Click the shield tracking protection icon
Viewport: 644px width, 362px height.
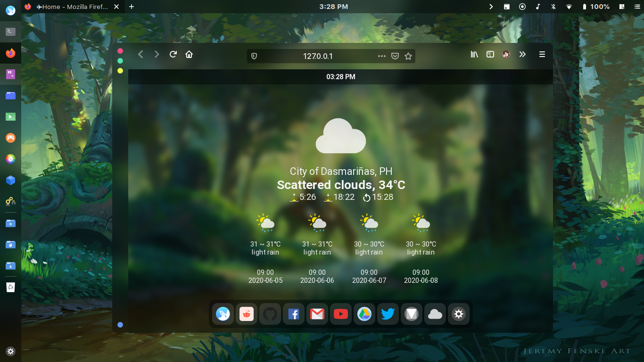[254, 56]
